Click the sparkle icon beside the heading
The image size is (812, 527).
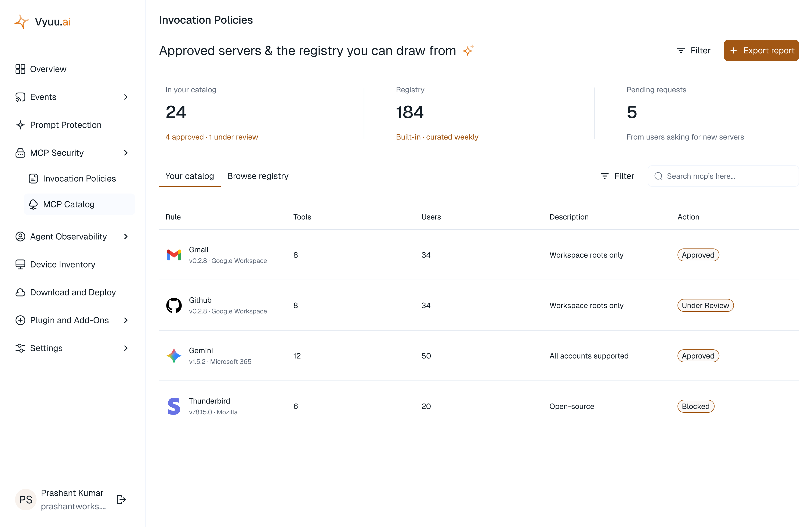469,50
